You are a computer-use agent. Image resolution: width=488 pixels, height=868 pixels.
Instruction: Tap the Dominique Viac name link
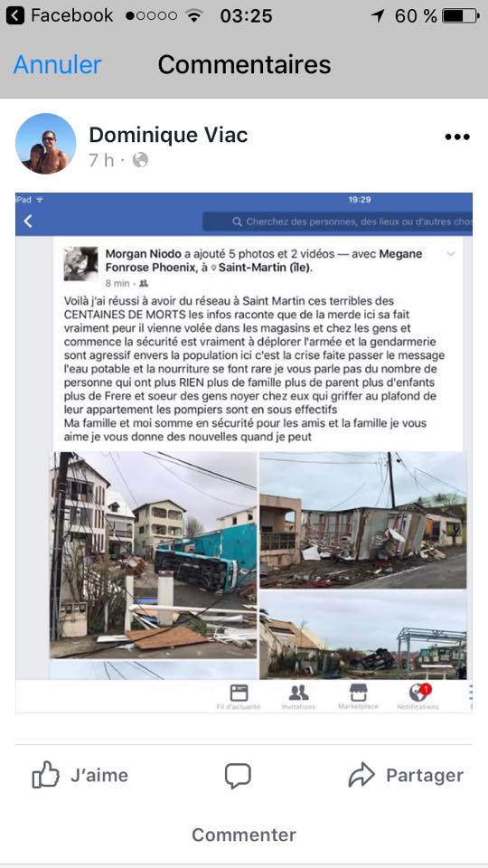(x=168, y=135)
